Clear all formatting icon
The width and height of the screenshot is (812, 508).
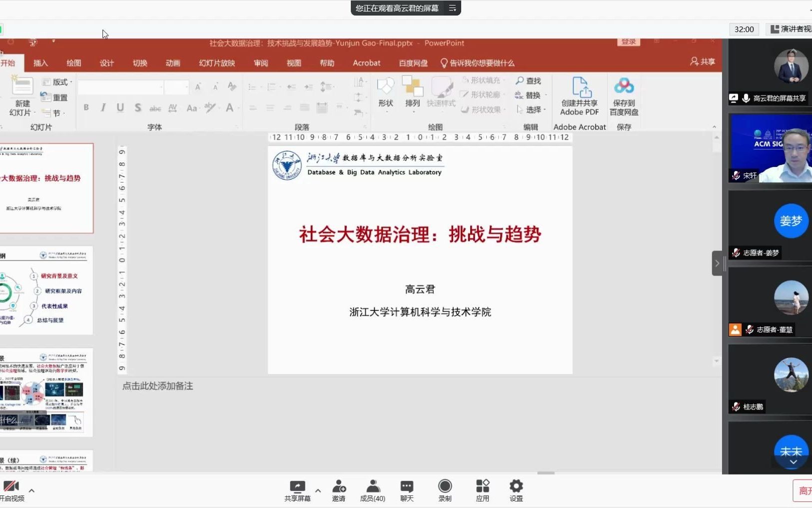pyautogui.click(x=232, y=86)
